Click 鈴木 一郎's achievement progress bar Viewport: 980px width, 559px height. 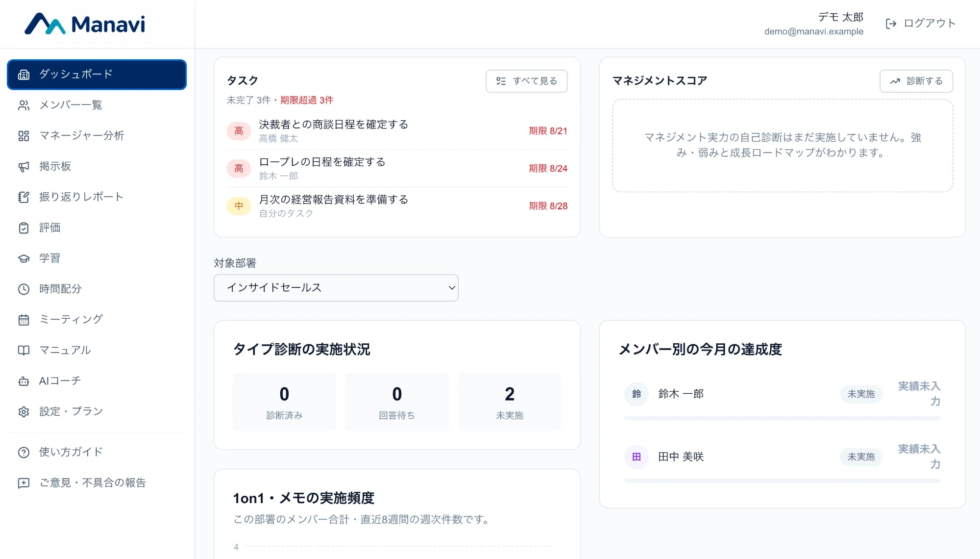coord(783,418)
